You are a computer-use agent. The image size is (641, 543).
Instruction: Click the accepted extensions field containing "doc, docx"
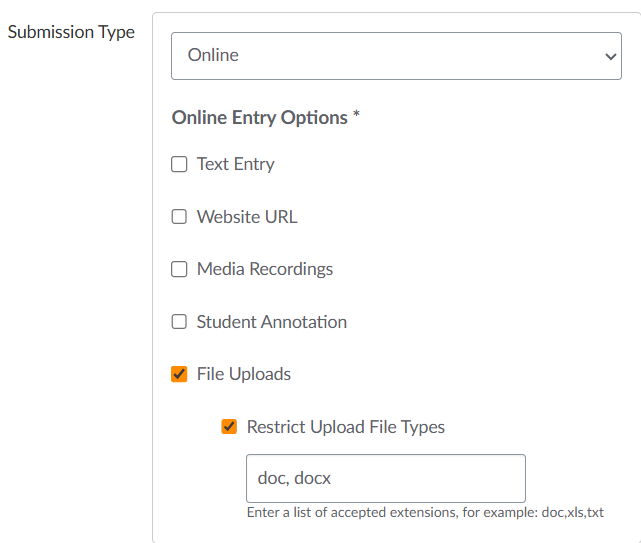pos(385,479)
